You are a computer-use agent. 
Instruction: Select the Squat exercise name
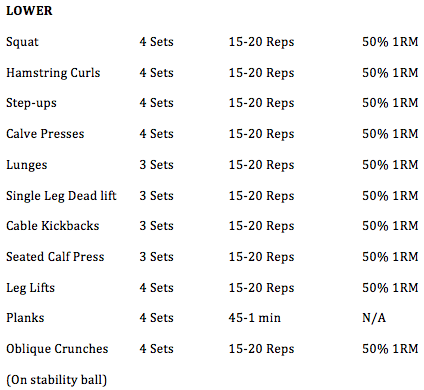(22, 42)
